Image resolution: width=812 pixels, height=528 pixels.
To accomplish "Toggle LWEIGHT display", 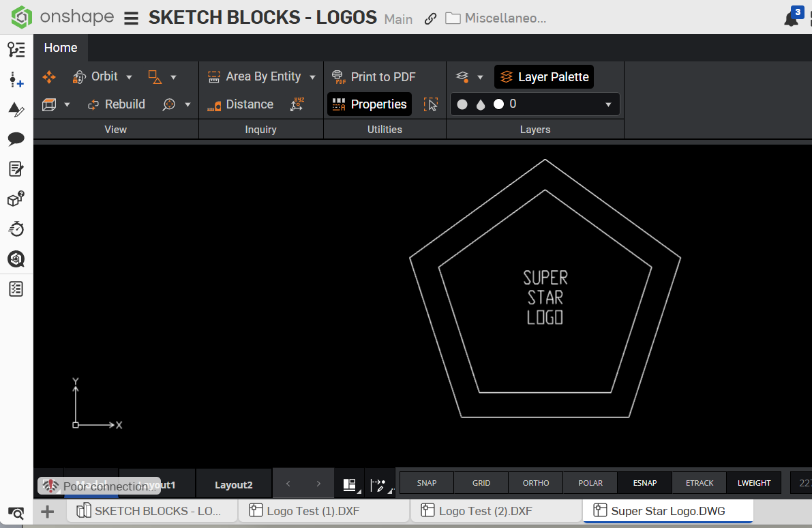I will 754,483.
